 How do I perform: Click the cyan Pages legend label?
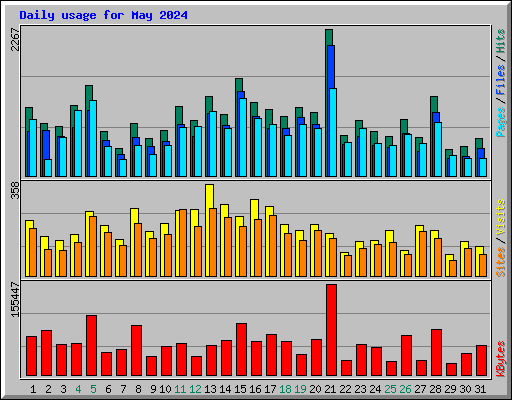point(501,122)
